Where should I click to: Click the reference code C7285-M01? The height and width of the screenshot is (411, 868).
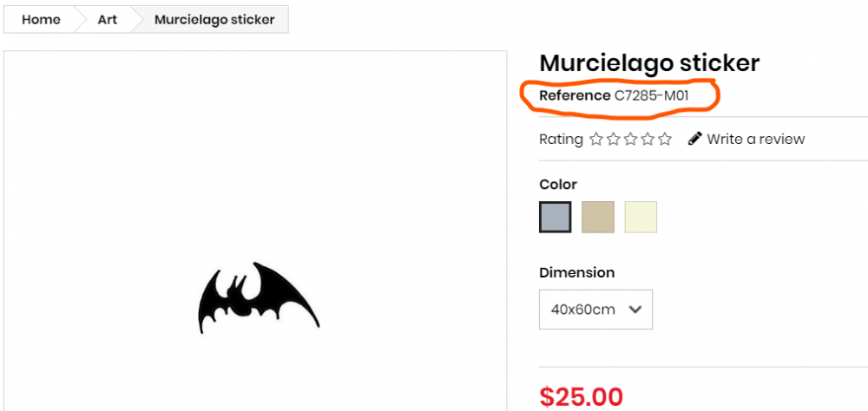[652, 95]
